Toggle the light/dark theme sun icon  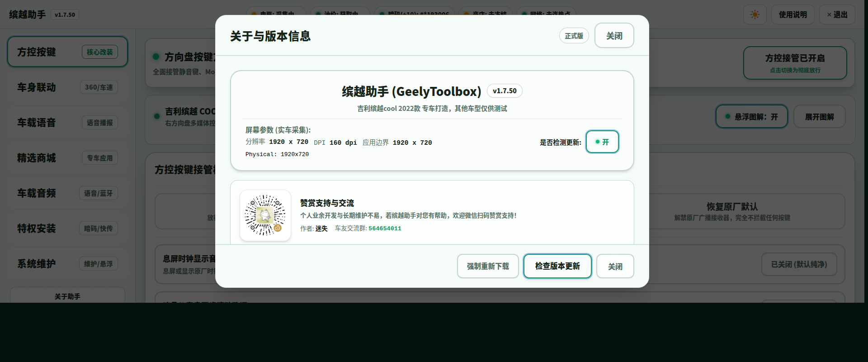(x=755, y=15)
